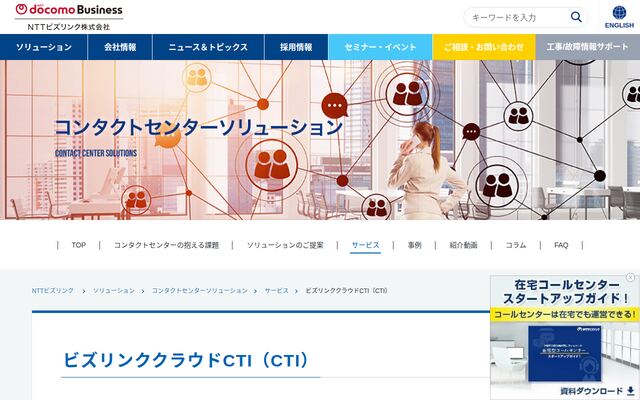Click the ビズリンククラウドCTI（CTI） page heading
This screenshot has height=400, width=640.
point(186,360)
